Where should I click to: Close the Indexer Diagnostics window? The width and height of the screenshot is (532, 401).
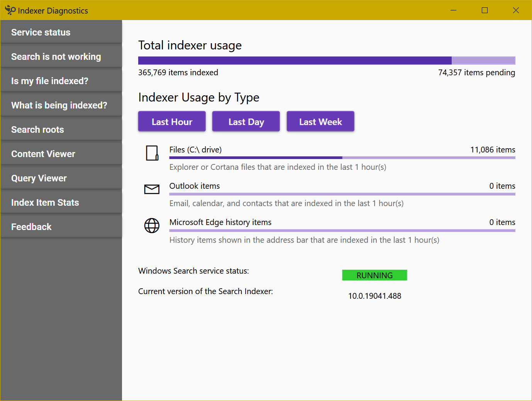[516, 10]
